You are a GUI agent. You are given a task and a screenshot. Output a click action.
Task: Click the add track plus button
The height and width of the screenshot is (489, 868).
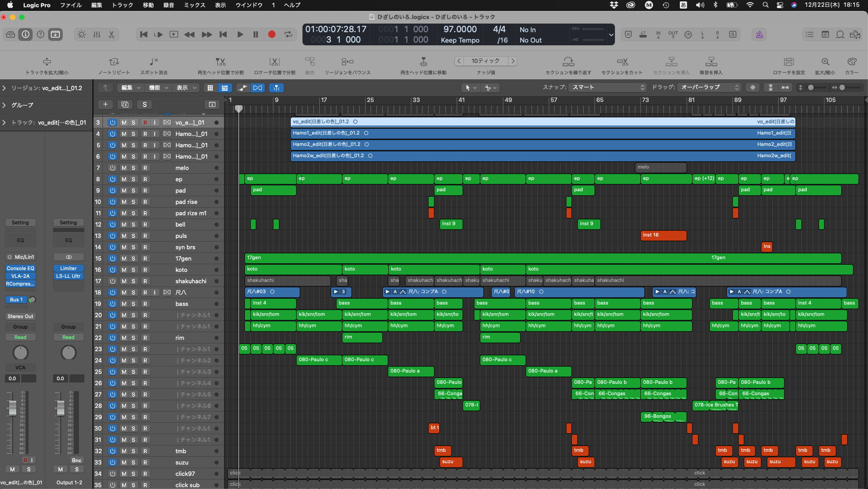[x=105, y=105]
